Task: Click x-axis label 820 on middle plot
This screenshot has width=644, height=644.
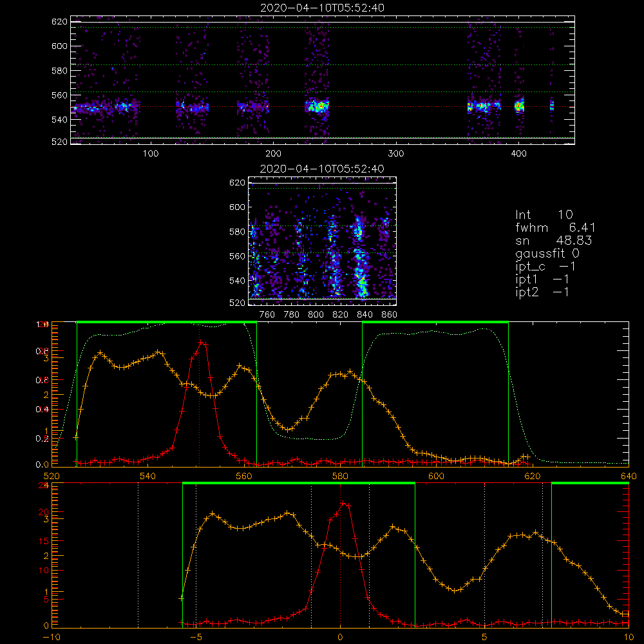Action: [x=341, y=315]
